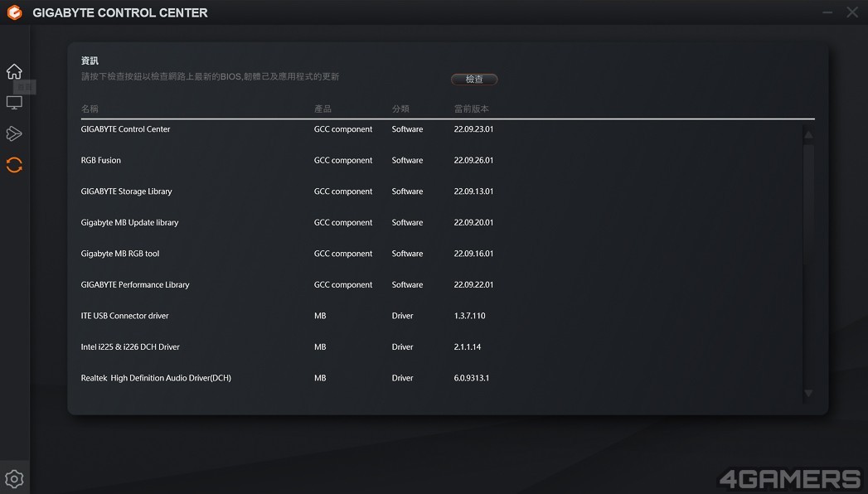Open the Home page in the sidebar
Image resolution: width=868 pixels, height=494 pixels.
coord(14,71)
